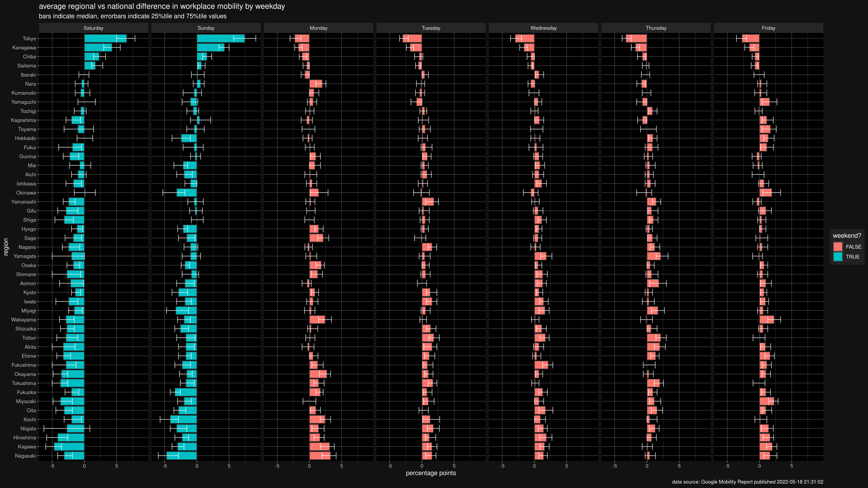The height and width of the screenshot is (488, 868).
Task: Click the data source caption text
Action: tap(747, 482)
